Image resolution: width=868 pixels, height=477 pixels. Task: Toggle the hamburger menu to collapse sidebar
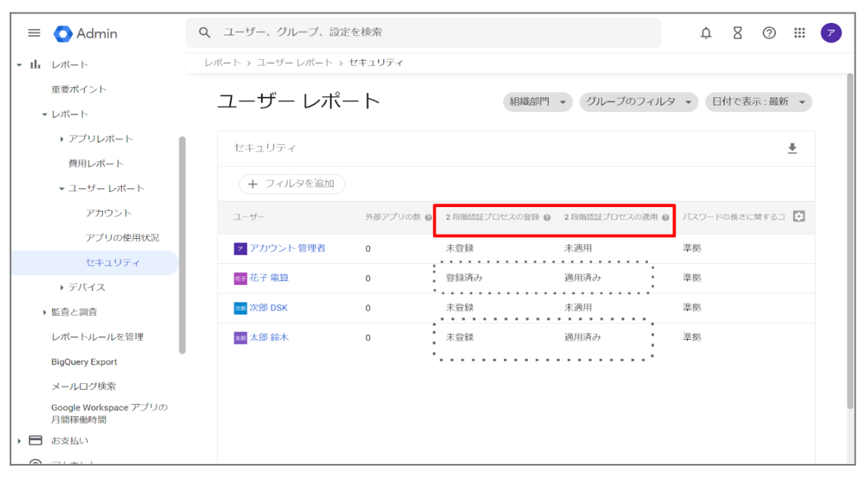point(33,32)
